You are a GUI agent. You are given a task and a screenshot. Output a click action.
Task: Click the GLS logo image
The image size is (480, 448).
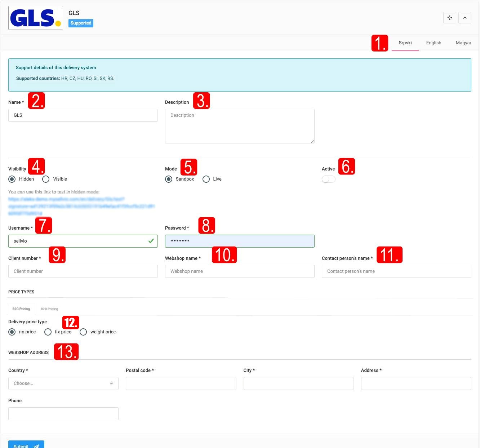[36, 18]
